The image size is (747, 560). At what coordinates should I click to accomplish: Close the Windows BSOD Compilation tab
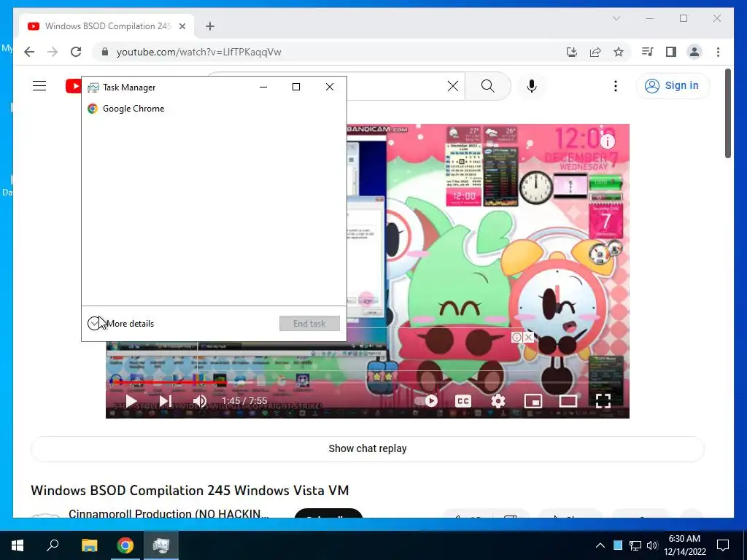pos(182,26)
